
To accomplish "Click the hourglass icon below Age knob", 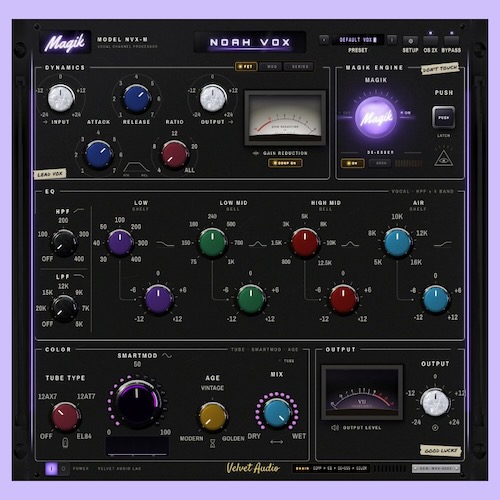I will (212, 443).
